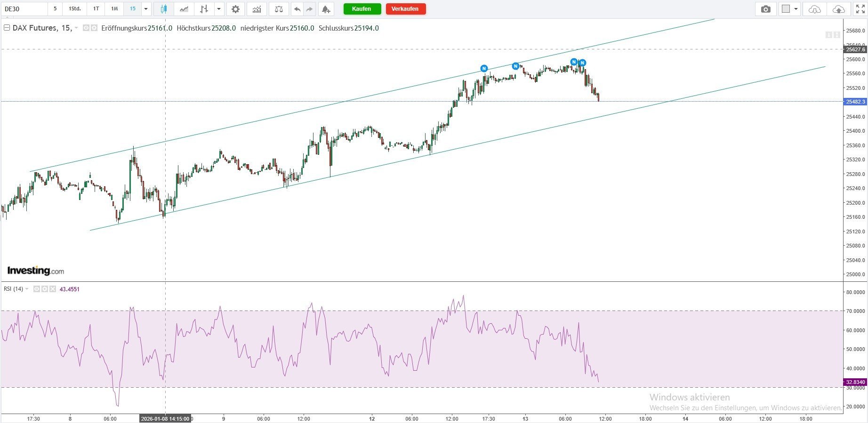Click the undo arrow icon
The image size is (868, 423).
click(x=297, y=9)
